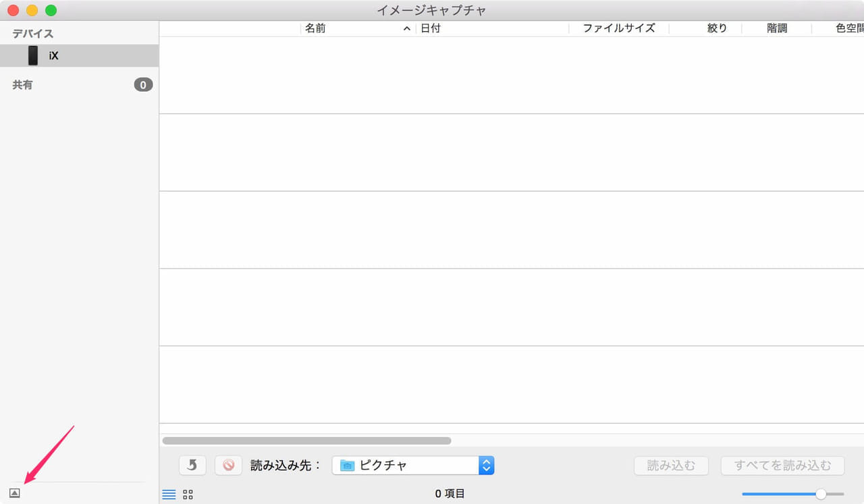This screenshot has width=864, height=504.
Task: Click the shared devices count badge
Action: click(143, 85)
